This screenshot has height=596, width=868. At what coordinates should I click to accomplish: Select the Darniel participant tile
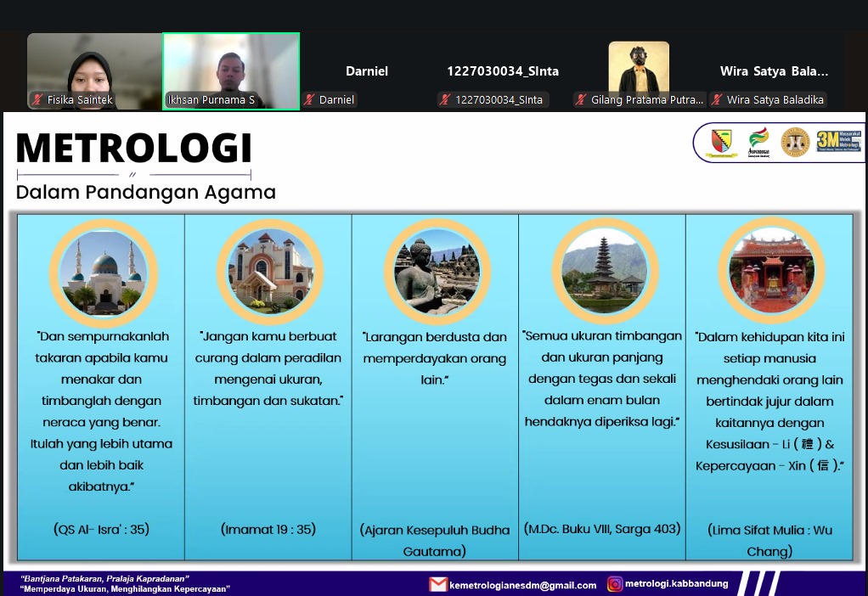tap(367, 72)
